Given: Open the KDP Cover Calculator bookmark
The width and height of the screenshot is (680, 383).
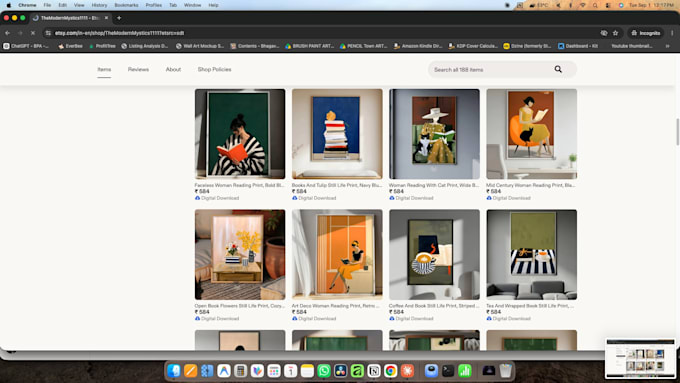Looking at the screenshot, I should coord(473,46).
